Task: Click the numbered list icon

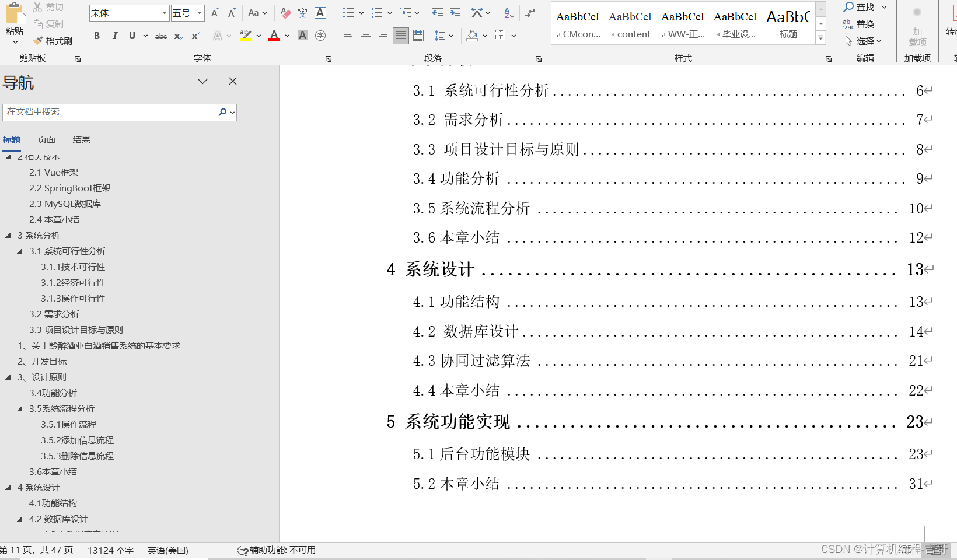Action: tap(377, 13)
